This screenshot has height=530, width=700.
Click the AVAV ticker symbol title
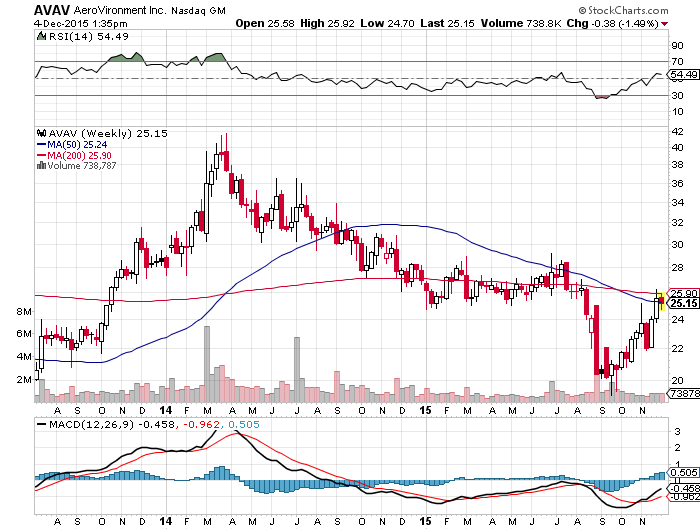(20, 6)
